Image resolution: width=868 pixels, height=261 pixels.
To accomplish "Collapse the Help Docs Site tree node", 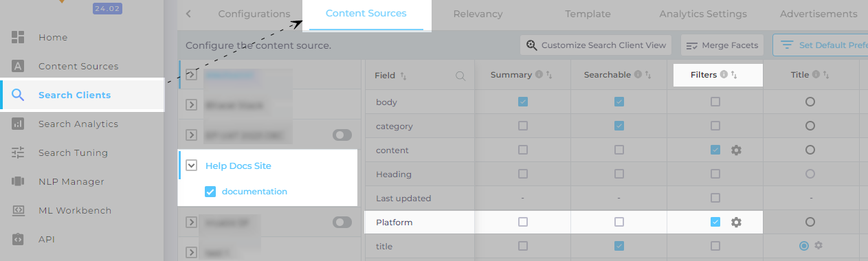I will coord(192,166).
